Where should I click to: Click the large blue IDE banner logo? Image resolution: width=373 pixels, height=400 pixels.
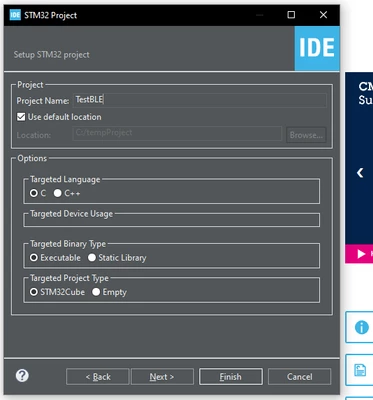[x=317, y=48]
